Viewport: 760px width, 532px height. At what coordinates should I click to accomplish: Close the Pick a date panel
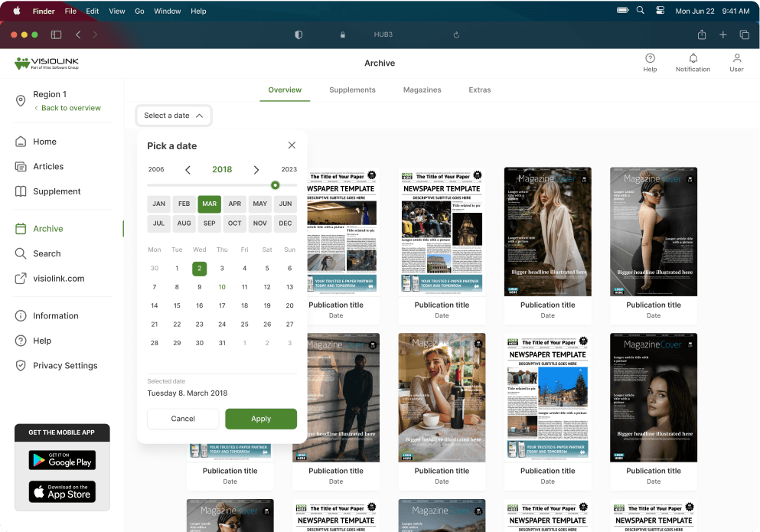click(292, 145)
